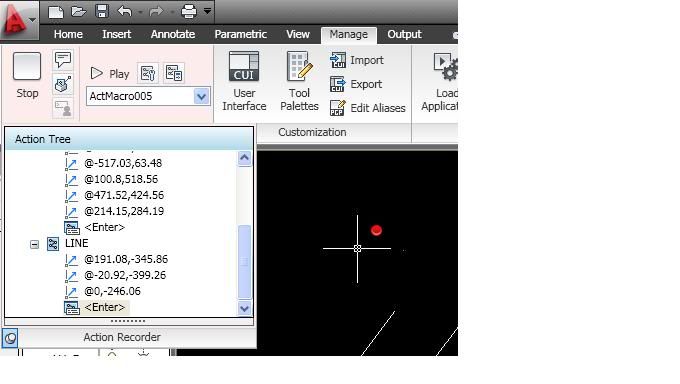Toggle the Action Recorder panel pin

(x=10, y=338)
